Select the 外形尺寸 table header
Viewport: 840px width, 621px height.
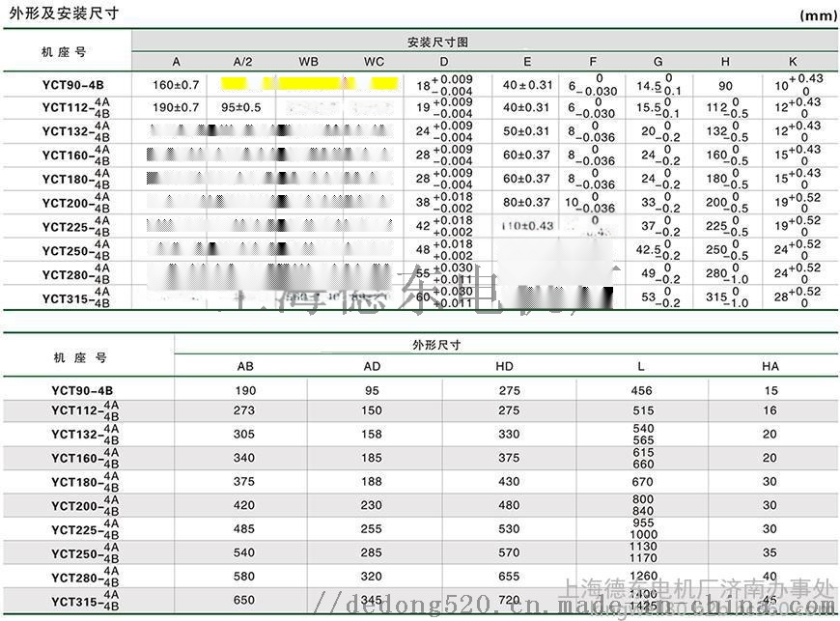(x=436, y=345)
